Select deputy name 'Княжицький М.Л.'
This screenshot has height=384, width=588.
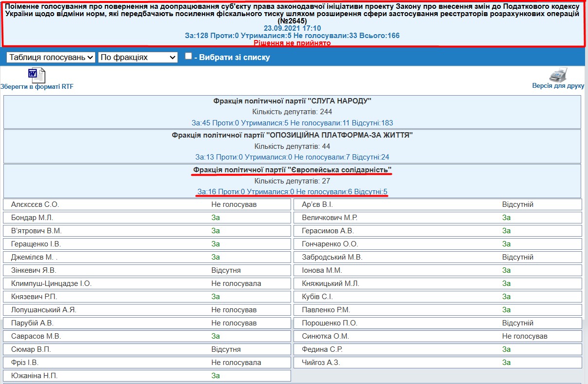tap(331, 283)
